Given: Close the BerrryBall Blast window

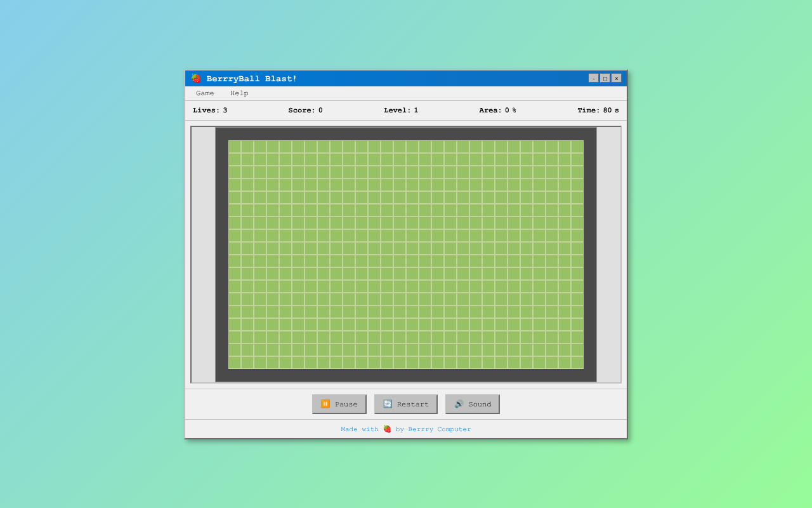Looking at the screenshot, I should coord(616,78).
